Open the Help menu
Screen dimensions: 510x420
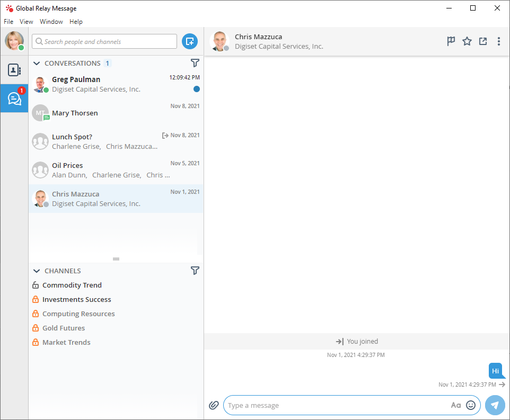76,21
